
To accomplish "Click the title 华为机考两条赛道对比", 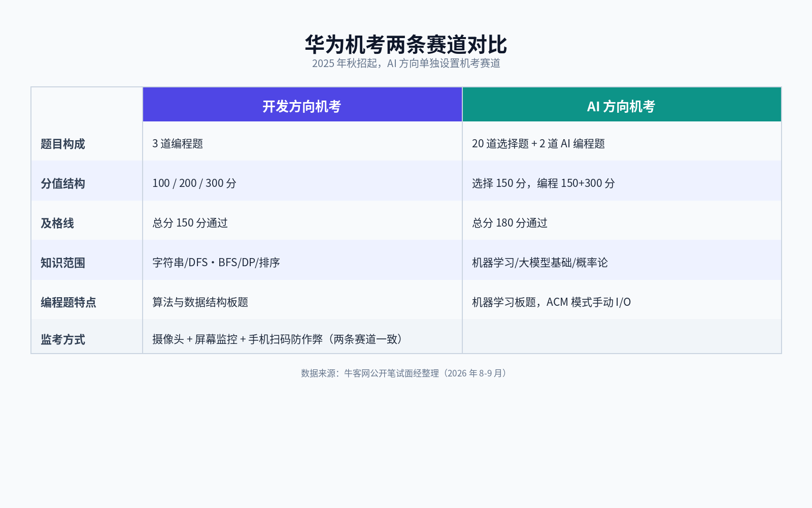I will [406, 45].
